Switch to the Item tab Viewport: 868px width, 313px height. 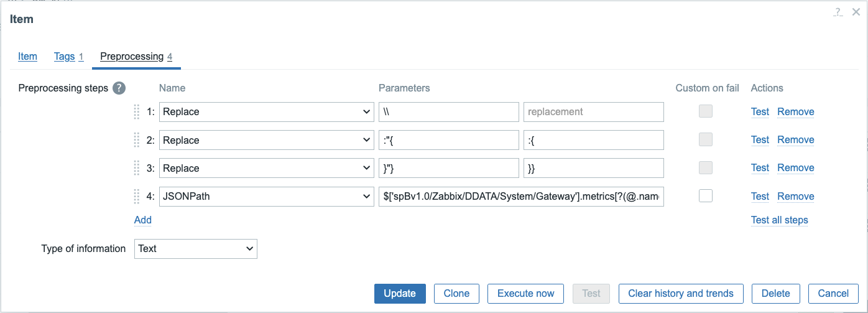click(27, 57)
